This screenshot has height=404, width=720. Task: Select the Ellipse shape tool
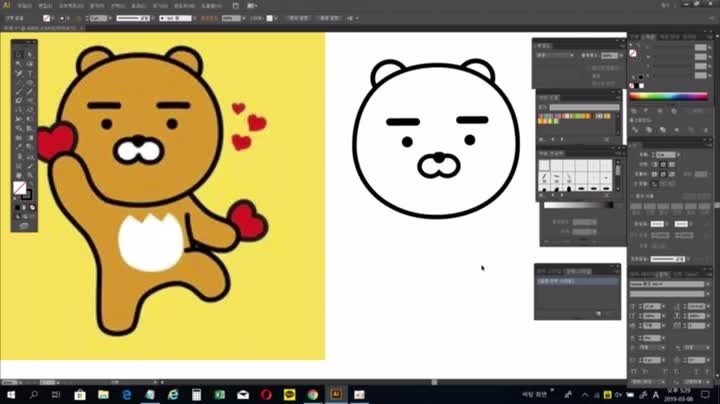[29, 83]
